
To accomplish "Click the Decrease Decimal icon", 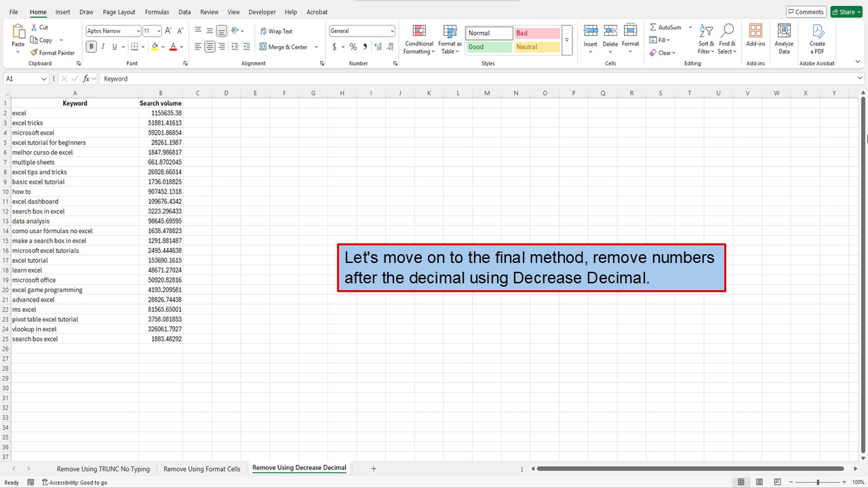I will (x=389, y=47).
